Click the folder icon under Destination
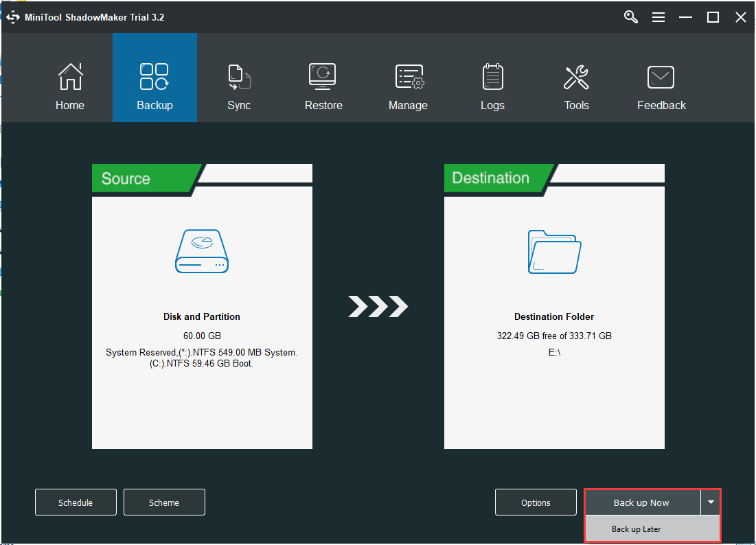The height and width of the screenshot is (545, 756). (x=553, y=253)
